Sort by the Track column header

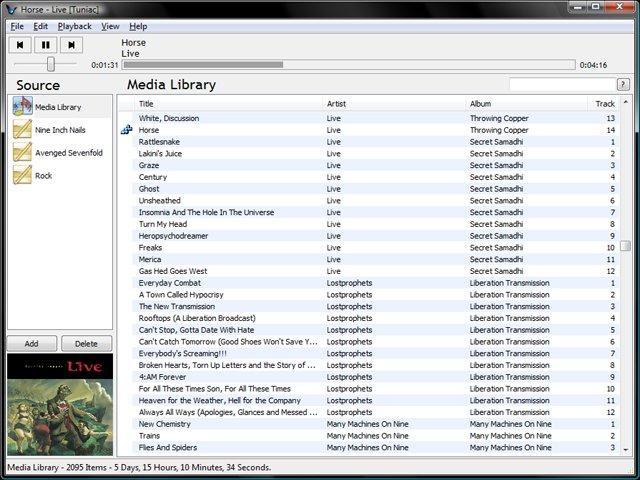point(603,104)
